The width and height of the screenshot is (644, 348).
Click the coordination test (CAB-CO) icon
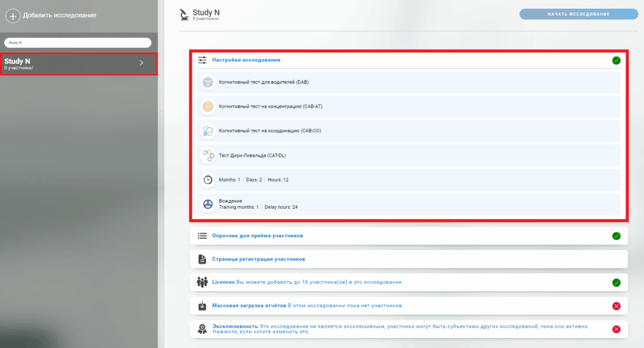point(208,131)
